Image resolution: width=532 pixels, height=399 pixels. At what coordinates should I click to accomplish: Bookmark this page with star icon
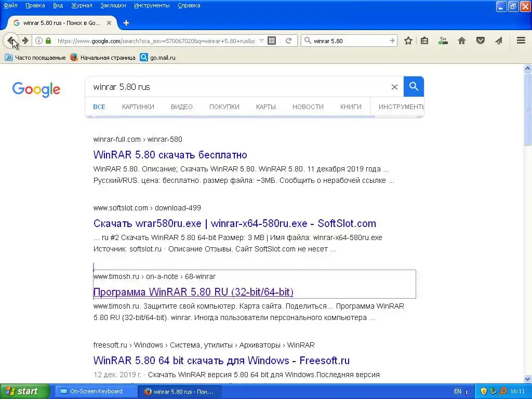pyautogui.click(x=408, y=41)
